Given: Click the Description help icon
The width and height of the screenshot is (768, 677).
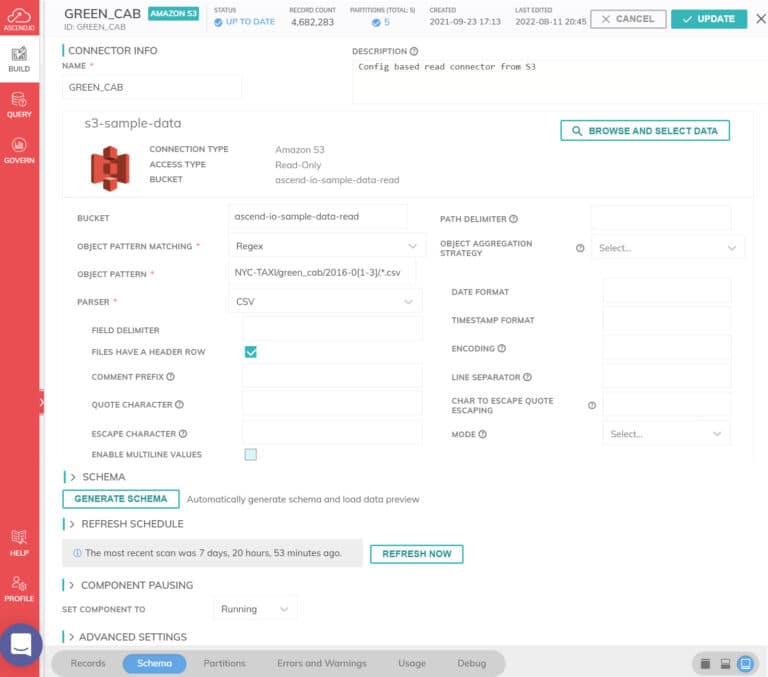Looking at the screenshot, I should [x=414, y=51].
